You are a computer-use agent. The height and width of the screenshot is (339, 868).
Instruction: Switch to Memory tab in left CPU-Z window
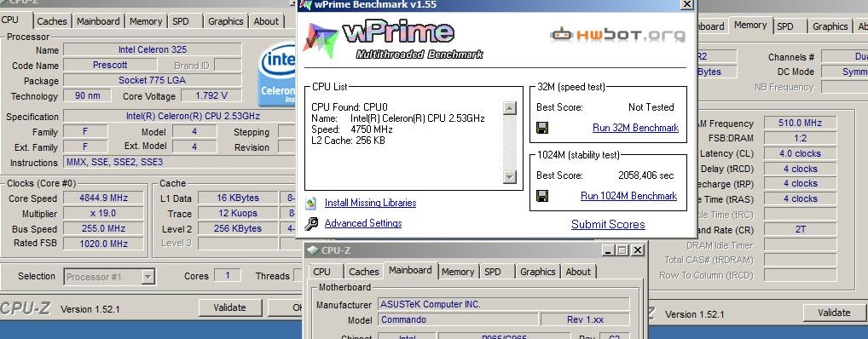[146, 21]
